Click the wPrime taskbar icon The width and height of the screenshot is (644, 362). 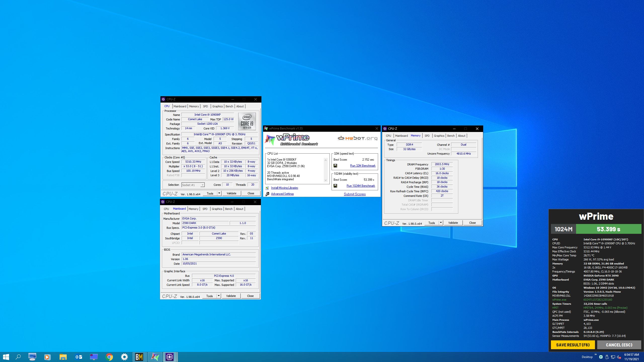click(x=155, y=357)
